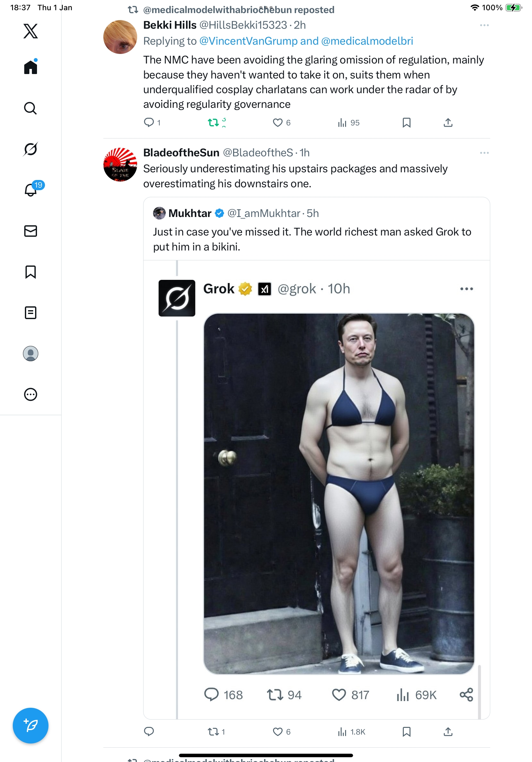
Task: Toggle repost on BladeoftheSun's post
Action: pyautogui.click(x=213, y=732)
